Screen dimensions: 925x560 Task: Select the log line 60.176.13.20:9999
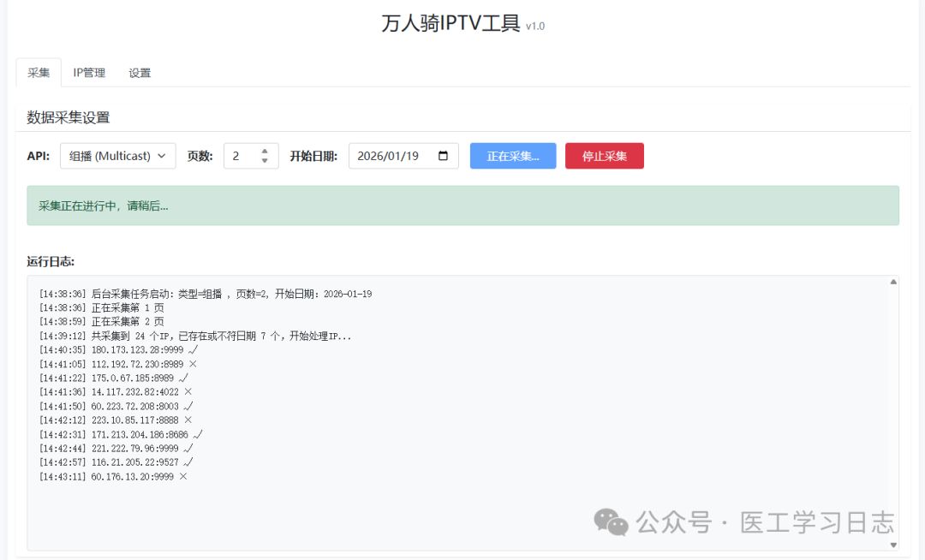pyautogui.click(x=113, y=476)
